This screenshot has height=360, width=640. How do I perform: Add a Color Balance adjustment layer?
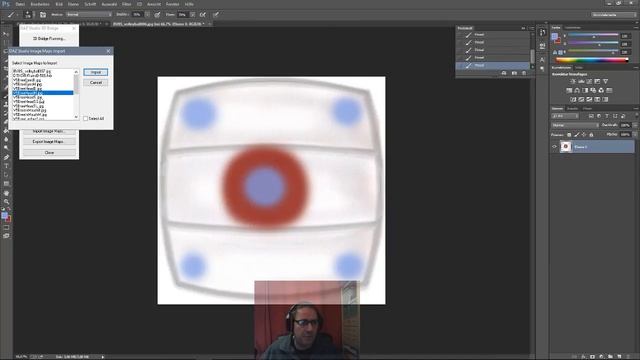pos(577,91)
